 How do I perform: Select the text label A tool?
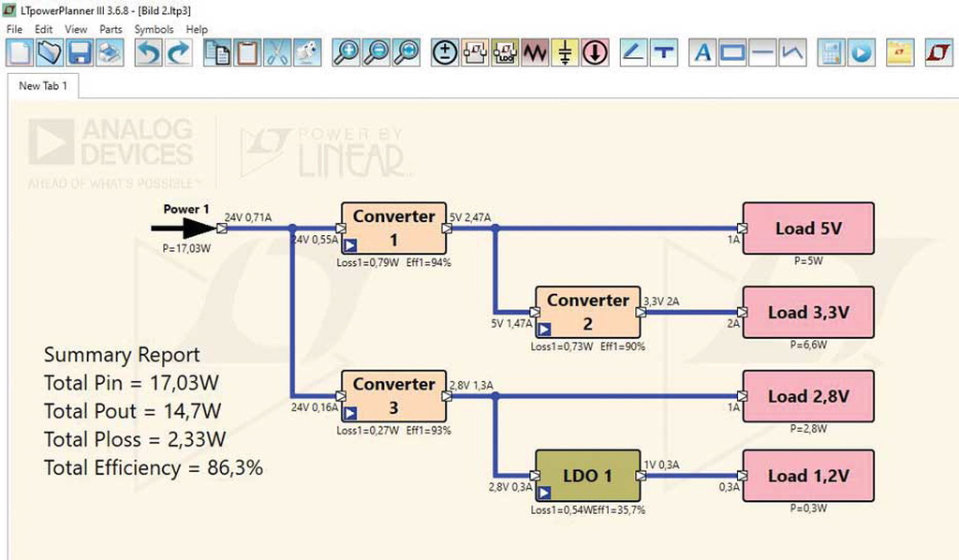pos(702,53)
